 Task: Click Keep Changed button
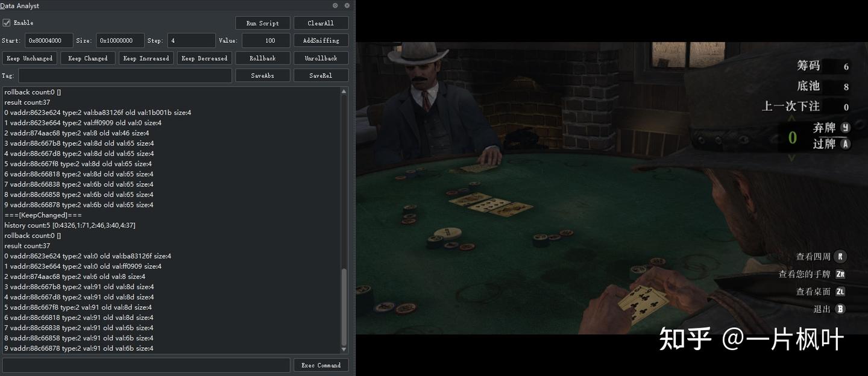(87, 58)
